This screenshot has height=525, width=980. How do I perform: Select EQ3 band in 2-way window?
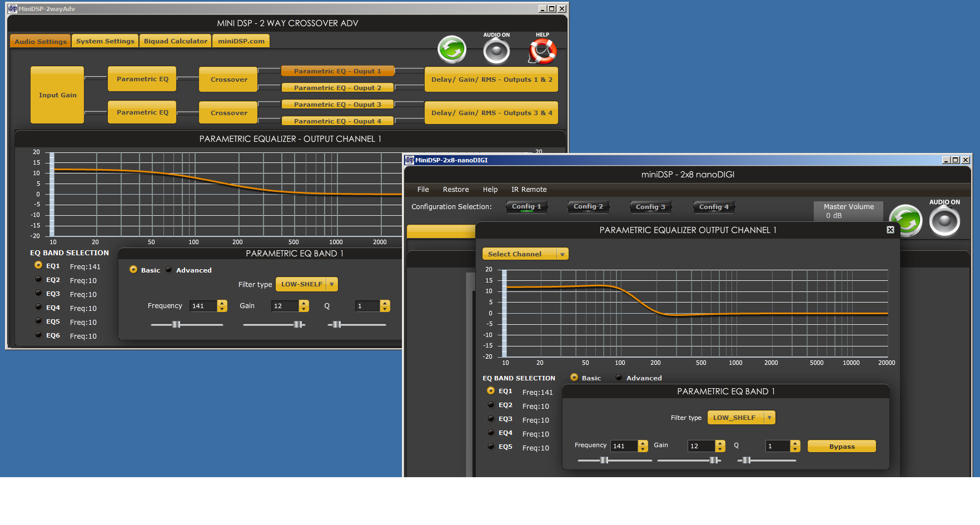point(38,293)
